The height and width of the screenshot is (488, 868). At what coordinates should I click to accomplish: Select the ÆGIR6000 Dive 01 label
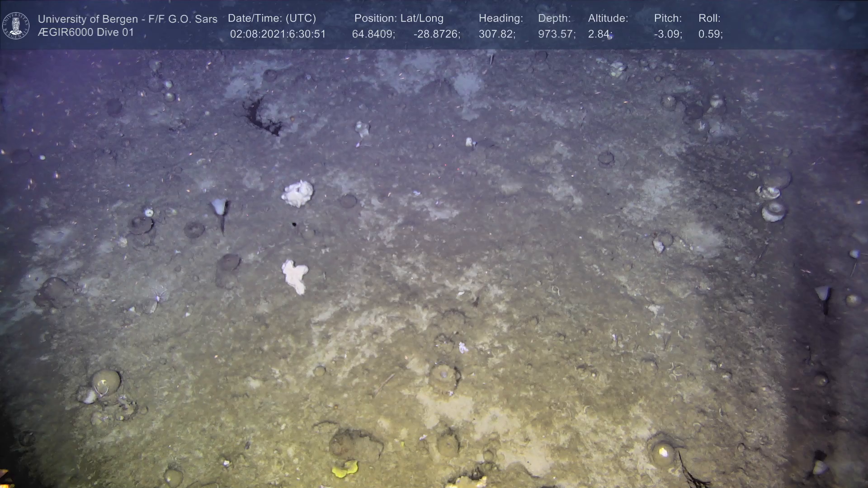point(86,33)
